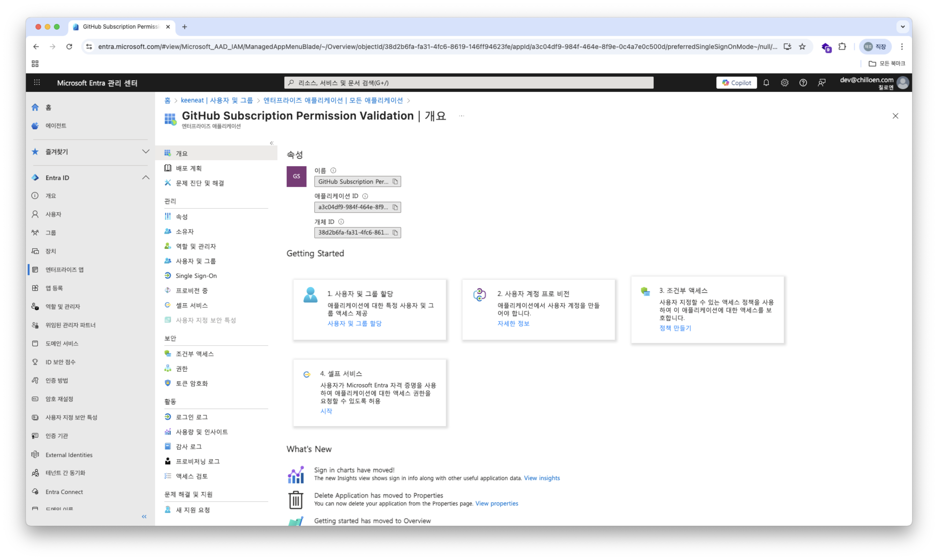
Task: Close the application overview blade
Action: tap(895, 116)
